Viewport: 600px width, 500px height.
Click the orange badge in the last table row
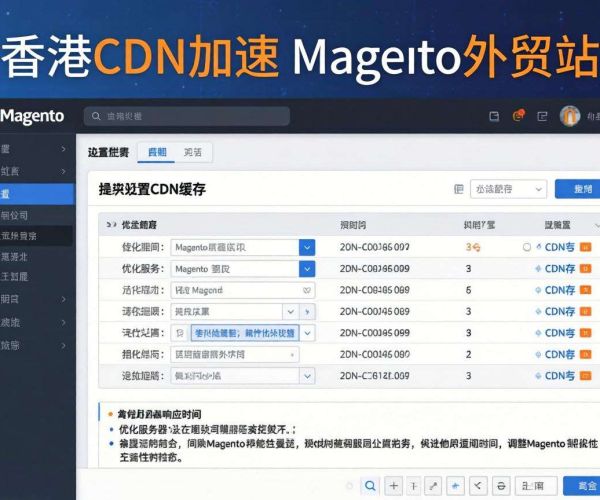pos(585,376)
